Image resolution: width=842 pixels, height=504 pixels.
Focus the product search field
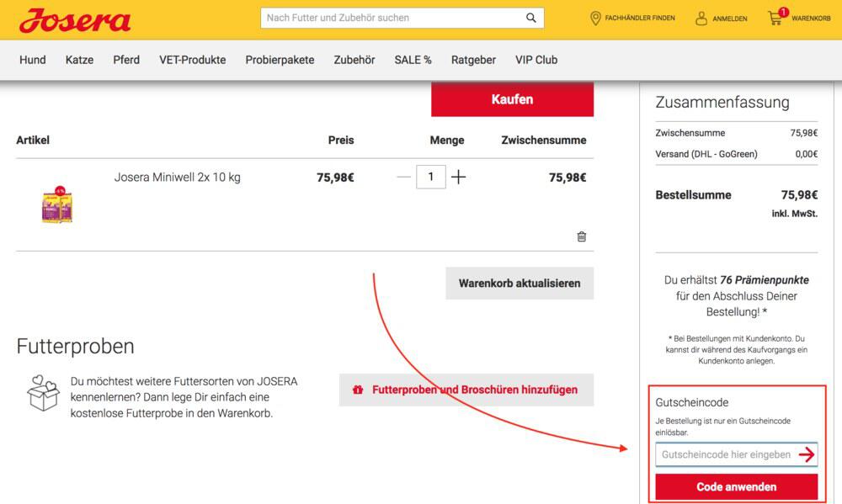click(x=402, y=18)
